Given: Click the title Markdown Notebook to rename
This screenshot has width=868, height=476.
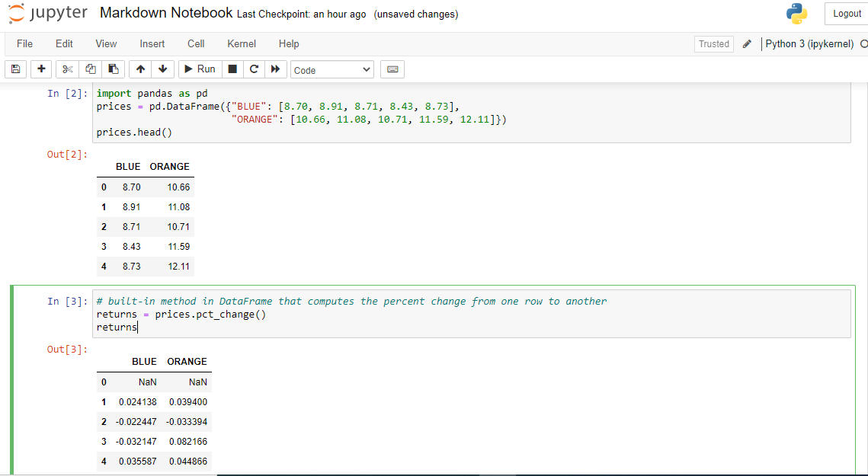Looking at the screenshot, I should [166, 12].
